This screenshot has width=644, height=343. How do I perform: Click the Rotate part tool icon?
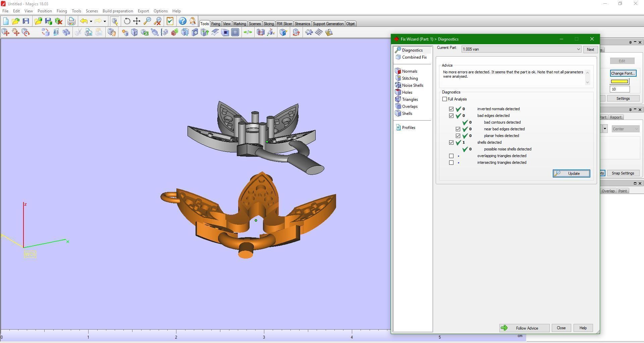26,32
